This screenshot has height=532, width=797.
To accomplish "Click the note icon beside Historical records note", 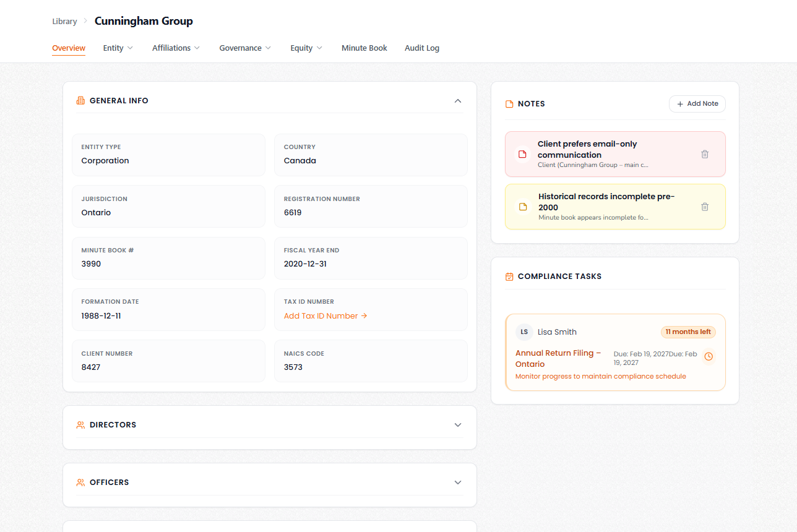I will (522, 207).
